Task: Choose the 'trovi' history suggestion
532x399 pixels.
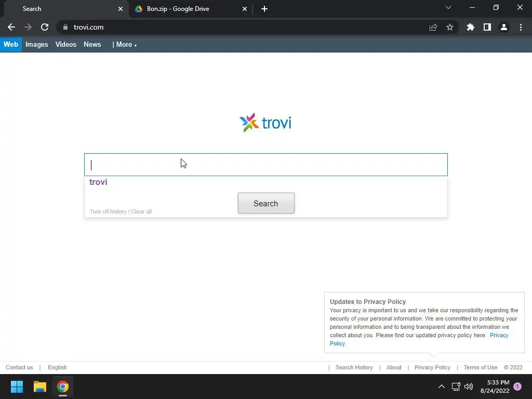Action: click(x=98, y=182)
